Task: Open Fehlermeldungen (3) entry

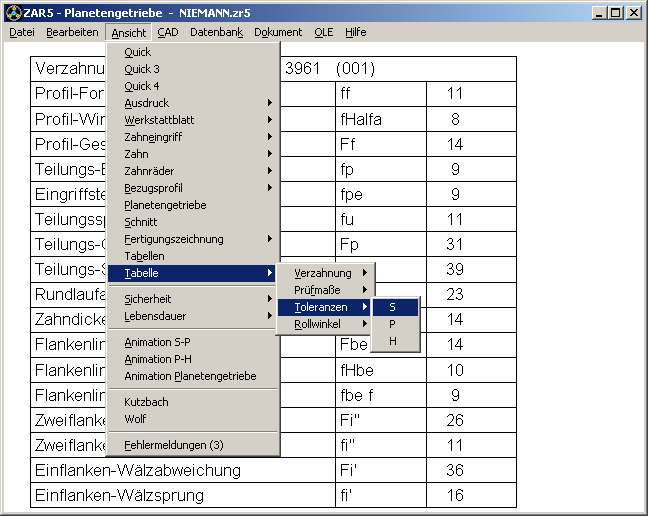Action: 173,444
